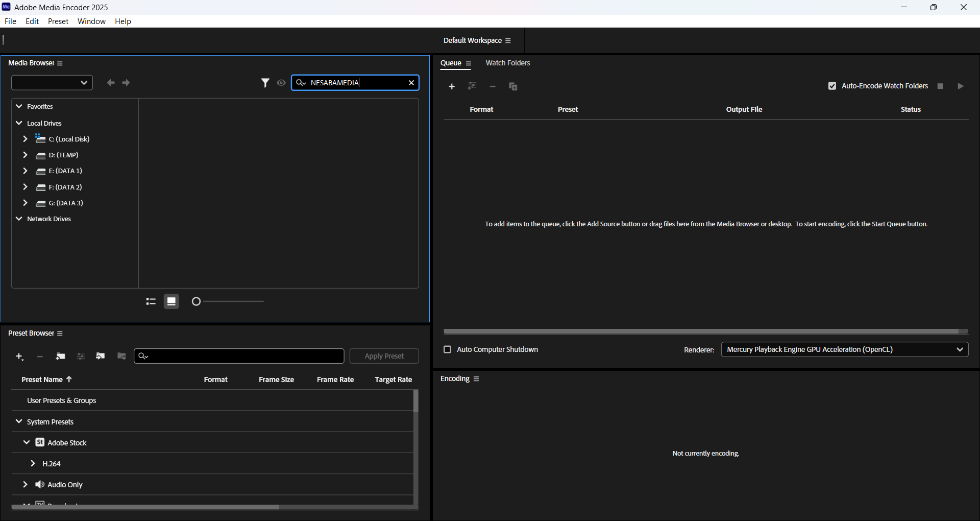Expand the C: (Local Disk) drive
The width and height of the screenshot is (980, 521).
click(25, 139)
